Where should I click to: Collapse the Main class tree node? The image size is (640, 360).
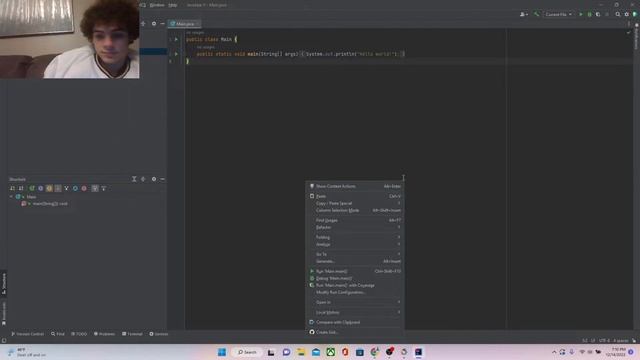11,197
